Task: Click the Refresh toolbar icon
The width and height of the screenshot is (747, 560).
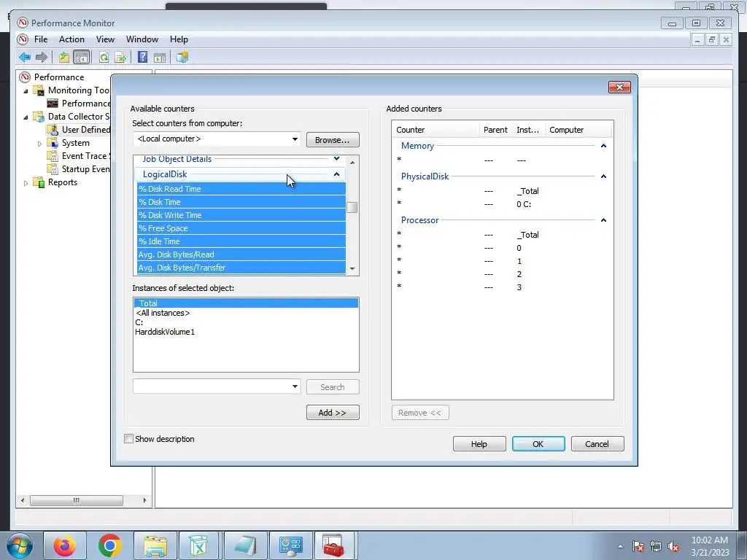Action: click(x=104, y=58)
